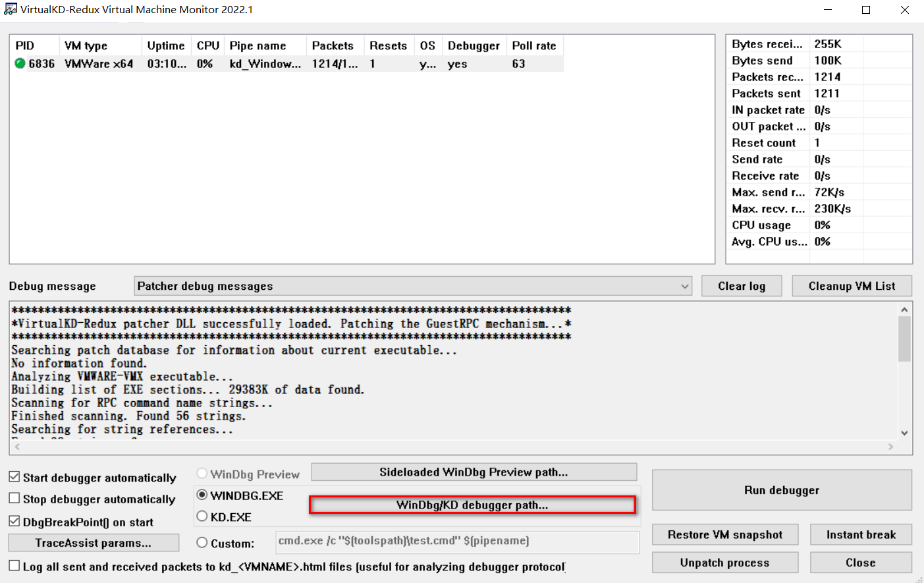The height and width of the screenshot is (583, 924).
Task: Click debug log horizontal scroll right arrow
Action: (890, 447)
